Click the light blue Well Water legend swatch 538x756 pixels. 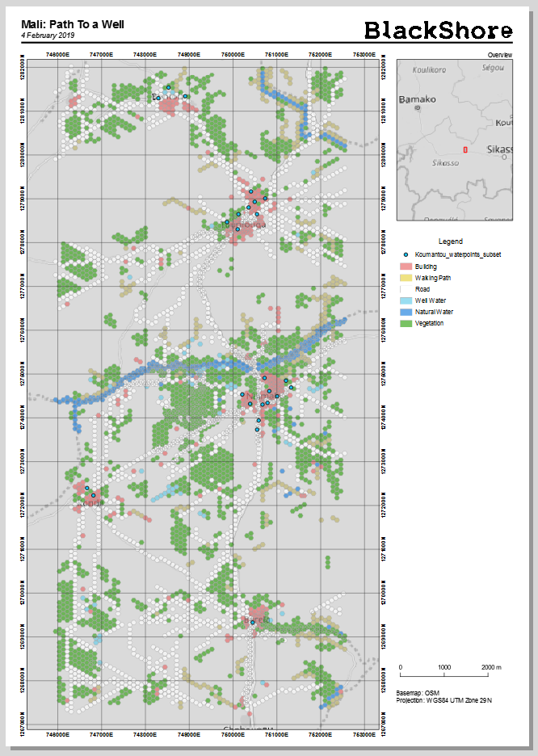click(406, 300)
